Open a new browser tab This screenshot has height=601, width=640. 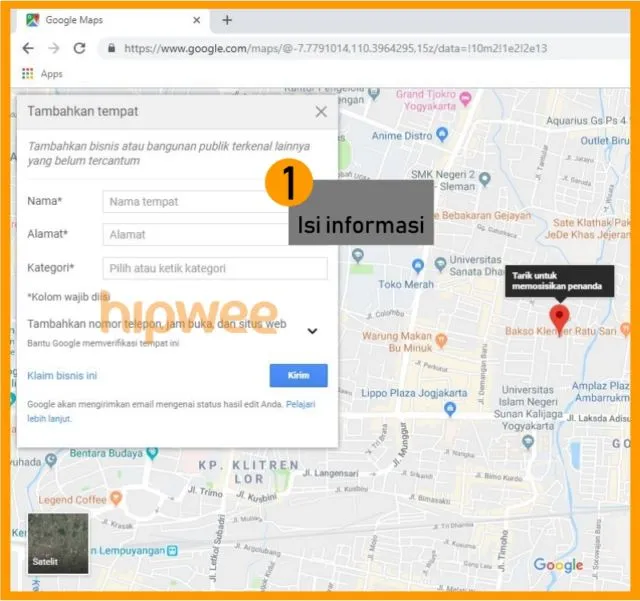[227, 20]
